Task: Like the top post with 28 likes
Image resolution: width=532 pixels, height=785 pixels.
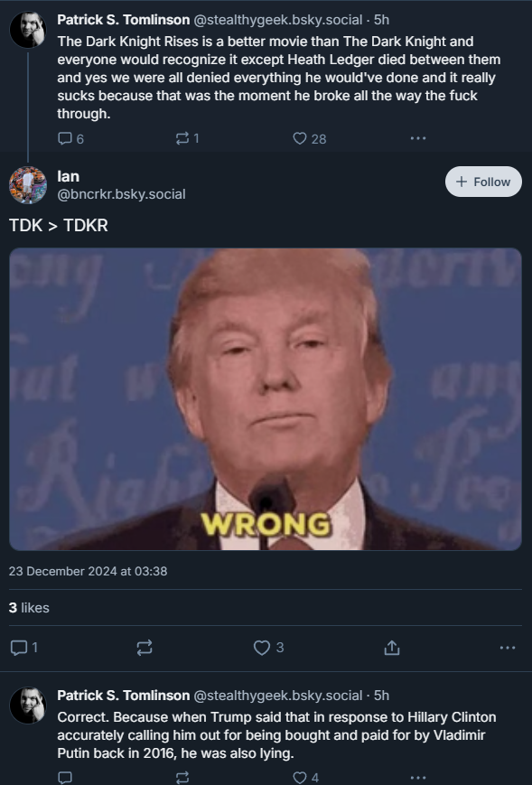Action: point(309,138)
